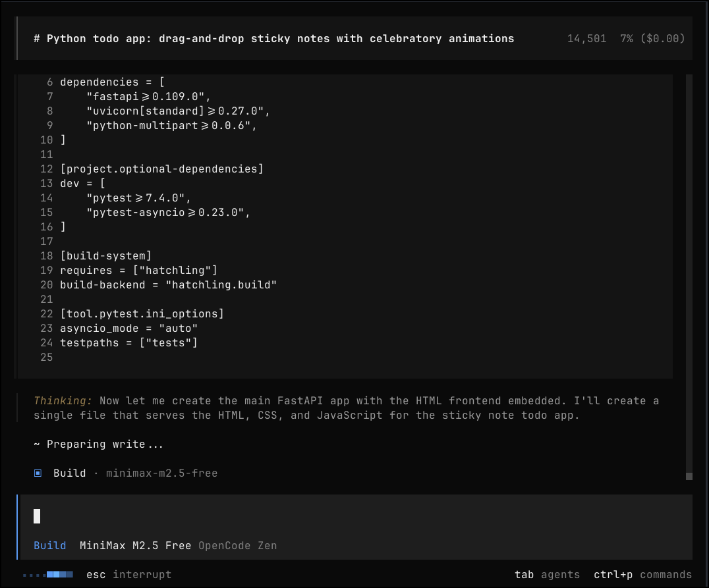Viewport: 709px width, 588px height.
Task: Click the blue cursor block in the prompt box
Action: click(37, 516)
